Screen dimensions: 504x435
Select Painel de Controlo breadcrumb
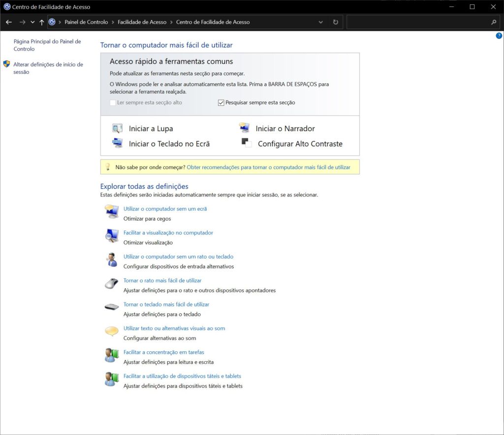click(x=86, y=22)
